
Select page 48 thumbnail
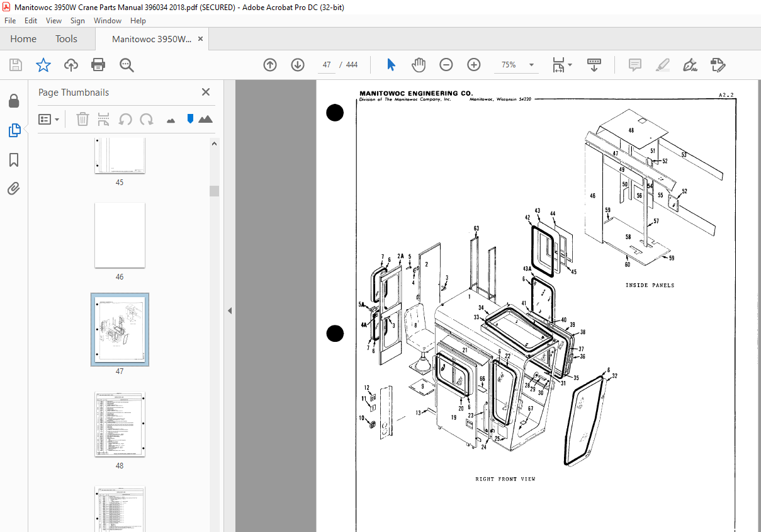[x=120, y=425]
